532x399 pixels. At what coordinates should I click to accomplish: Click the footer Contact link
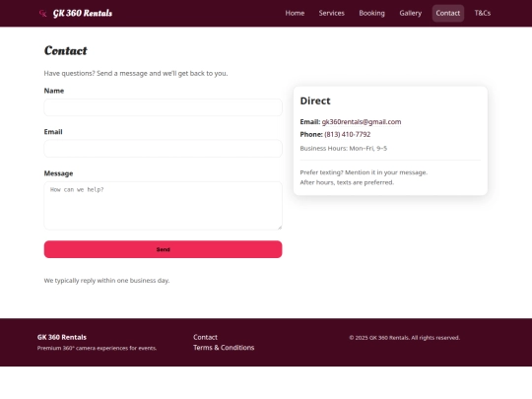click(205, 337)
